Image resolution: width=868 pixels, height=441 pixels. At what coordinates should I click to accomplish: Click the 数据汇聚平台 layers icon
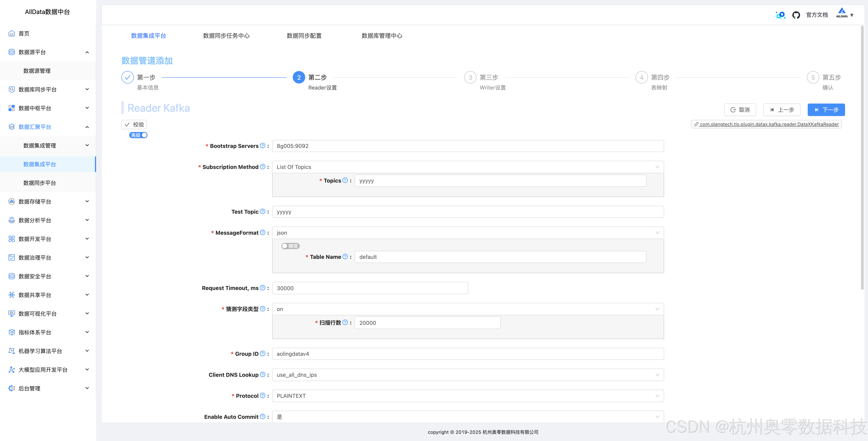tap(11, 127)
